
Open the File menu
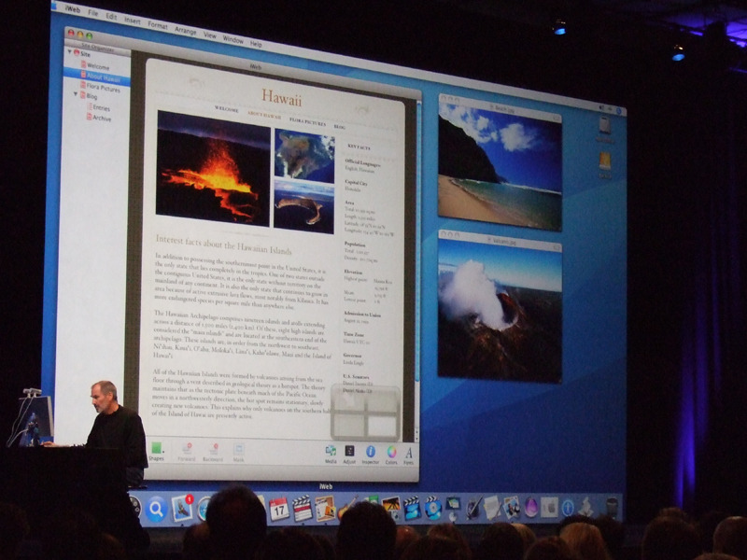click(x=92, y=13)
